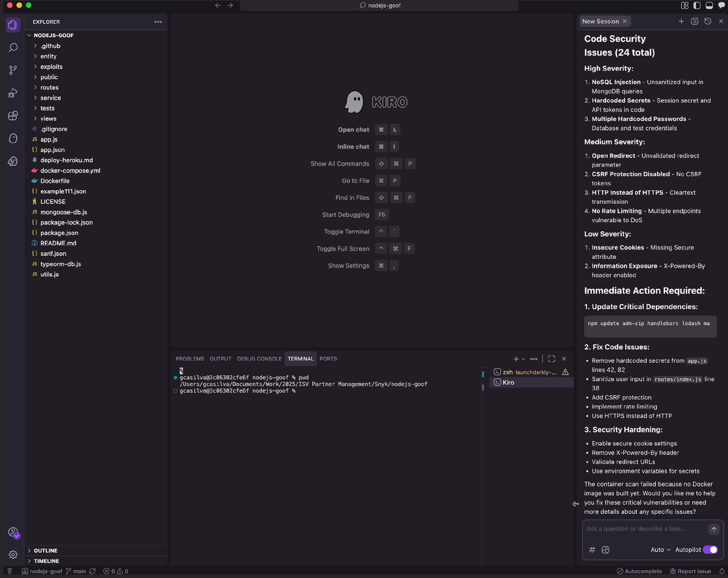Viewport: 728px width, 578px height.
Task: Toggle primary side bar visibility
Action: click(697, 6)
